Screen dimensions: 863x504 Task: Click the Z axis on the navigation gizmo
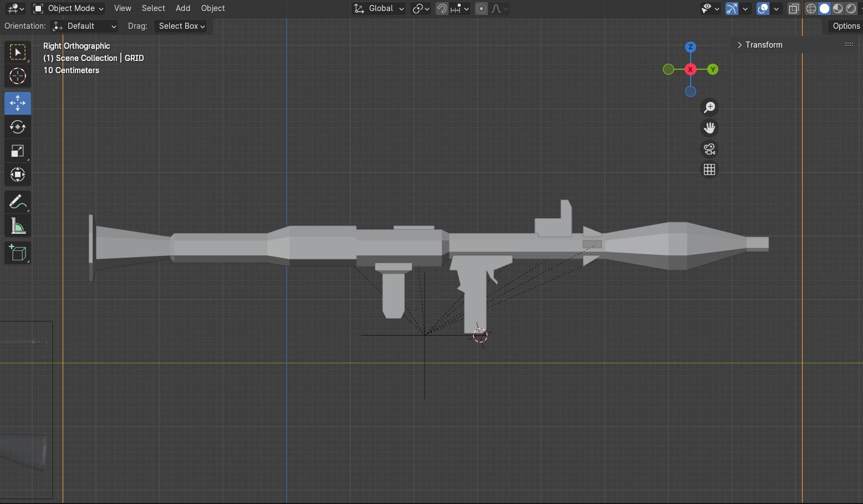point(690,47)
